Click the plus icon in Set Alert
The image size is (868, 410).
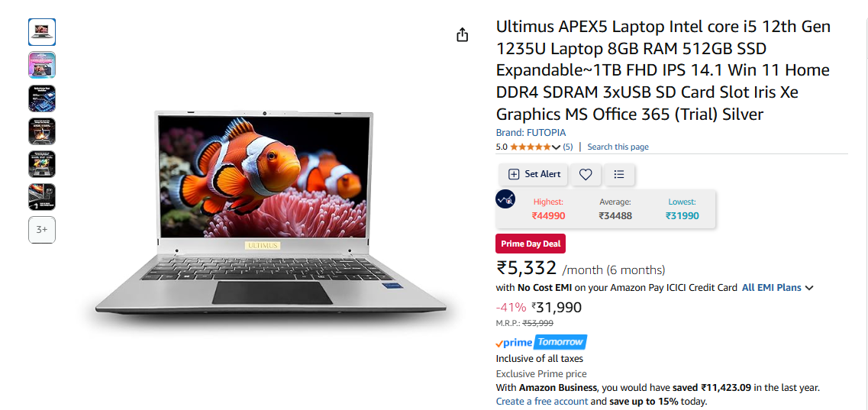click(514, 174)
